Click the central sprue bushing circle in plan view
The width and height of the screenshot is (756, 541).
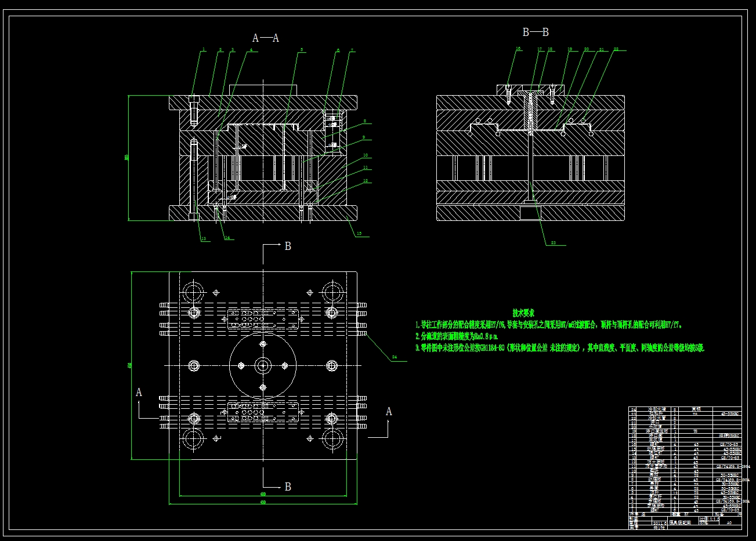[x=263, y=365]
